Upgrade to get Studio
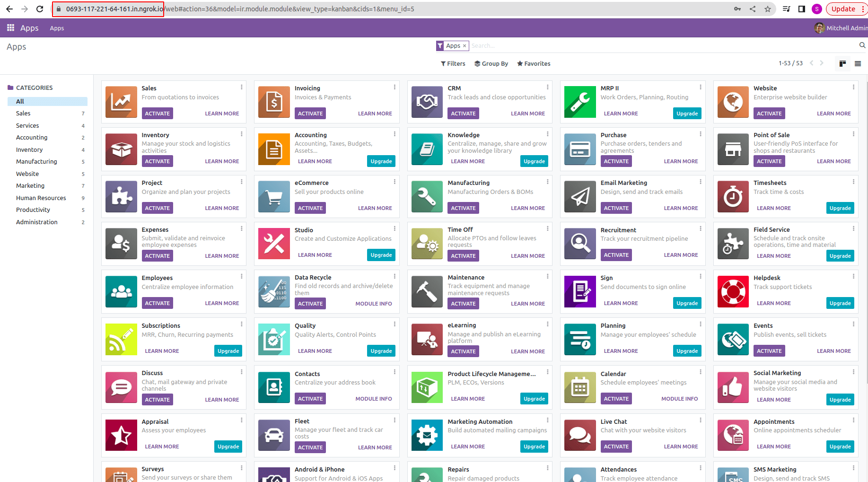 tap(381, 255)
